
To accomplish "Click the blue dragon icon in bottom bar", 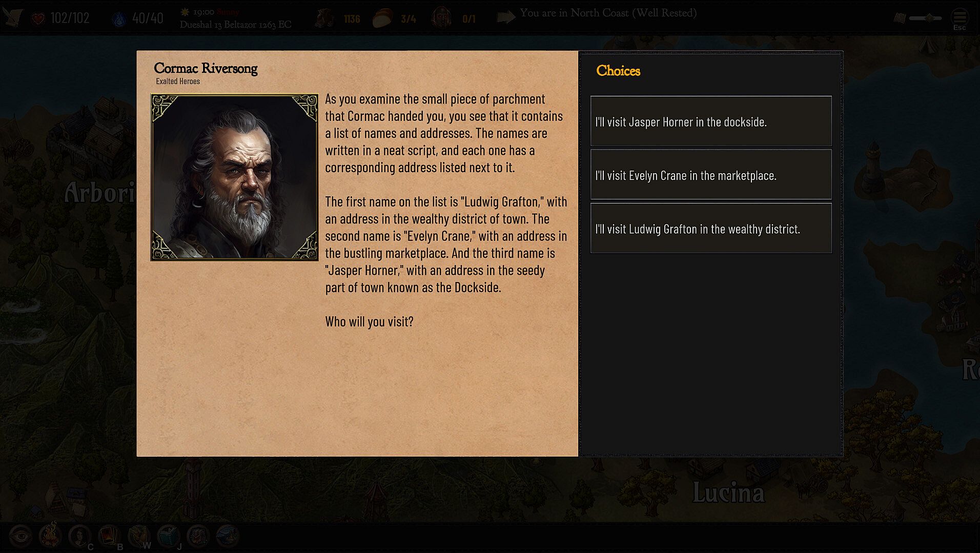I will tap(227, 536).
